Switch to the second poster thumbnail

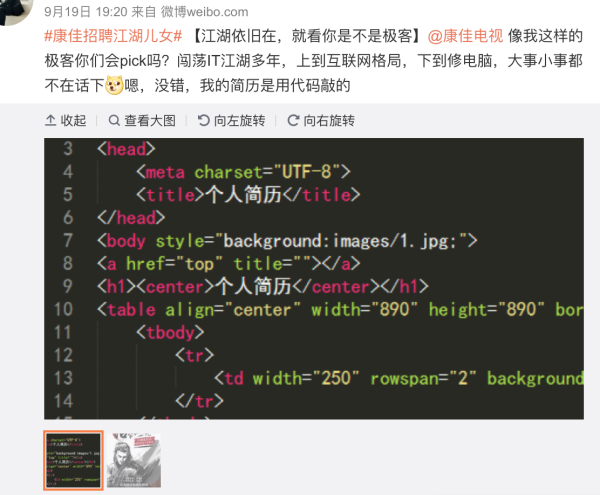[x=137, y=461]
